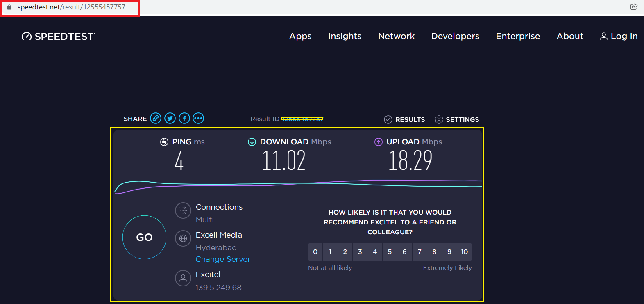This screenshot has width=644, height=304.
Task: Select rating 0 on recommendation scale
Action: [315, 252]
